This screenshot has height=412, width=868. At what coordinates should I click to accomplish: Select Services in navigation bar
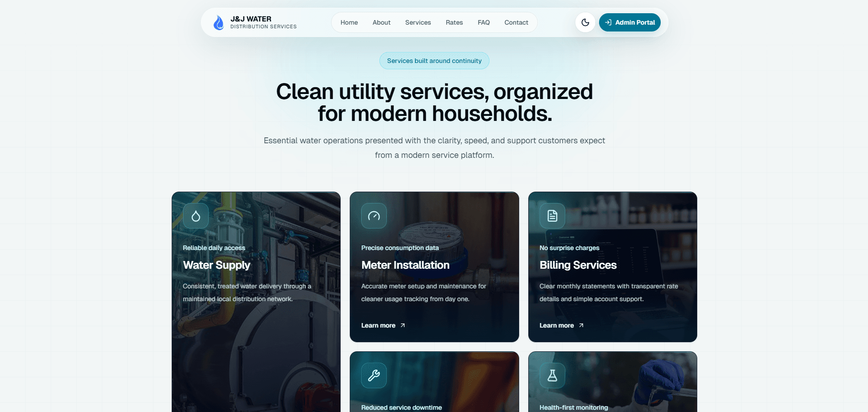coord(418,22)
